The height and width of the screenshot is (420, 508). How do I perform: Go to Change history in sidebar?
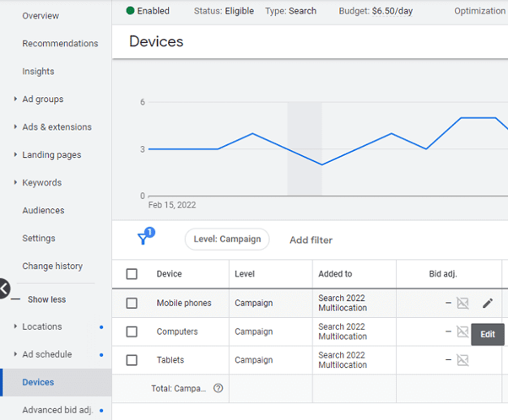click(x=52, y=267)
